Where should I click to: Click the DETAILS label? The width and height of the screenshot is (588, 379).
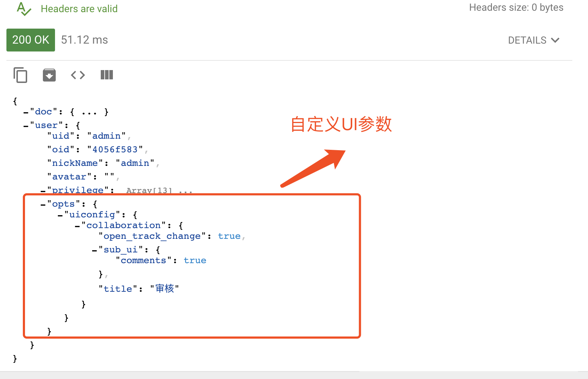[527, 40]
